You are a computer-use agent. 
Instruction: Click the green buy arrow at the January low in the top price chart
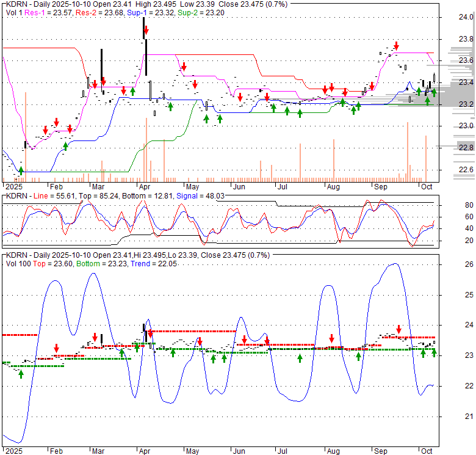point(21,170)
